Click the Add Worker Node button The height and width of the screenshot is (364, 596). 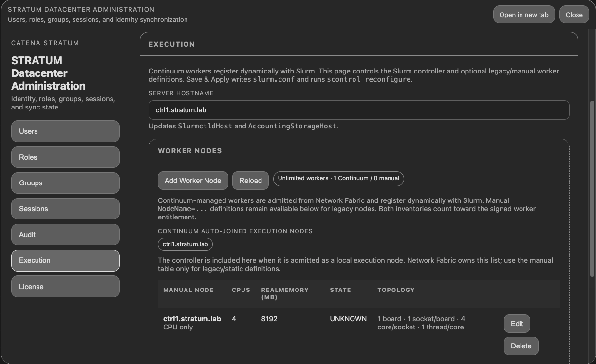coord(193,181)
